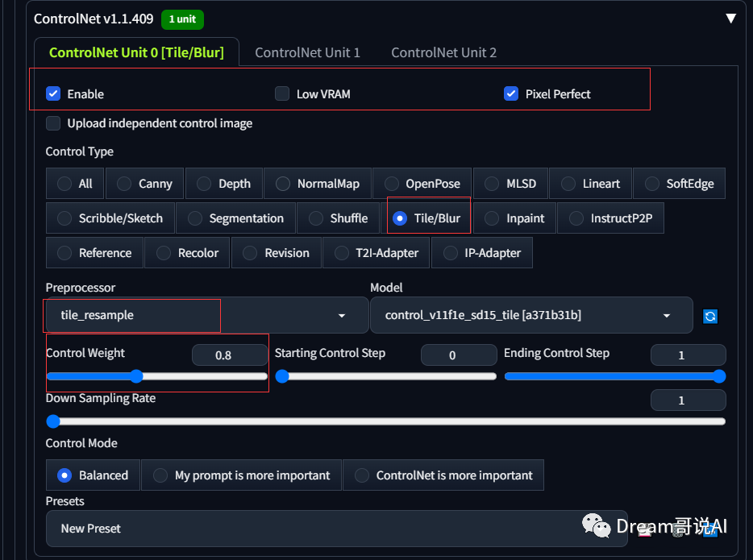Screen dimensions: 753x560
Task: Select the Scribble/Sketch control type
Action: coord(110,218)
